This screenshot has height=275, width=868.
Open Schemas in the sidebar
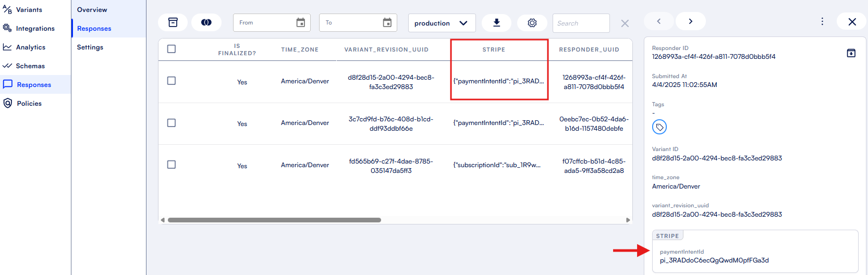(x=30, y=66)
